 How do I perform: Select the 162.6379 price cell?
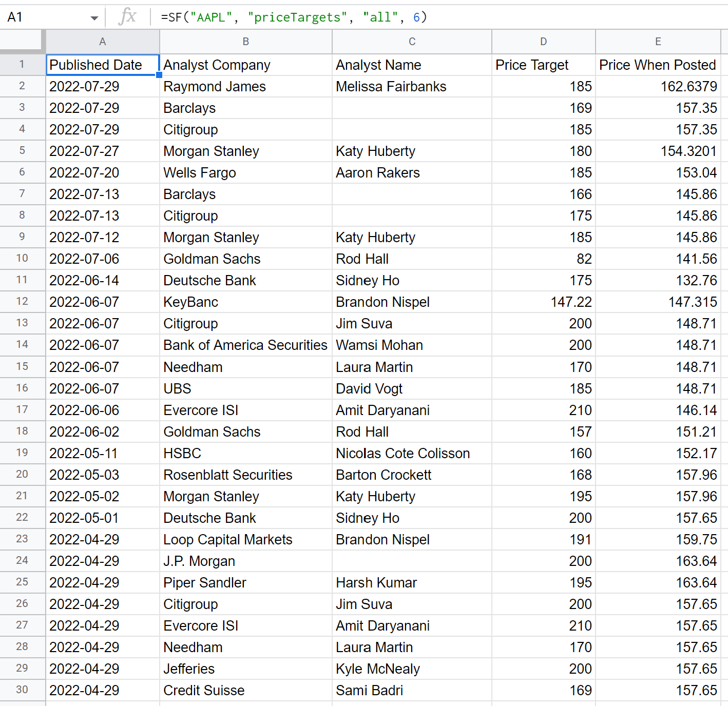(x=658, y=87)
